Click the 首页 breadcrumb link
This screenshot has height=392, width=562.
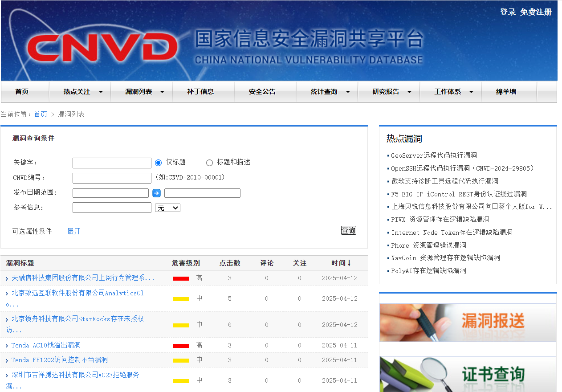[x=41, y=114]
